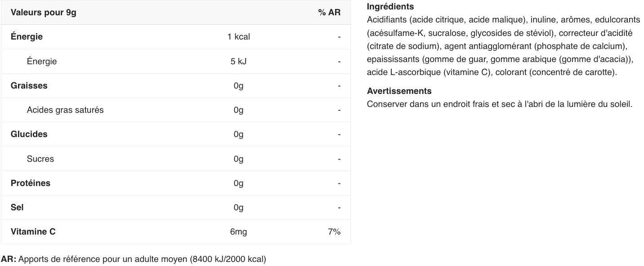Click the 'Conserver dans un endroit frais' warning text
Viewport: 644px width, 266px height.
click(499, 104)
